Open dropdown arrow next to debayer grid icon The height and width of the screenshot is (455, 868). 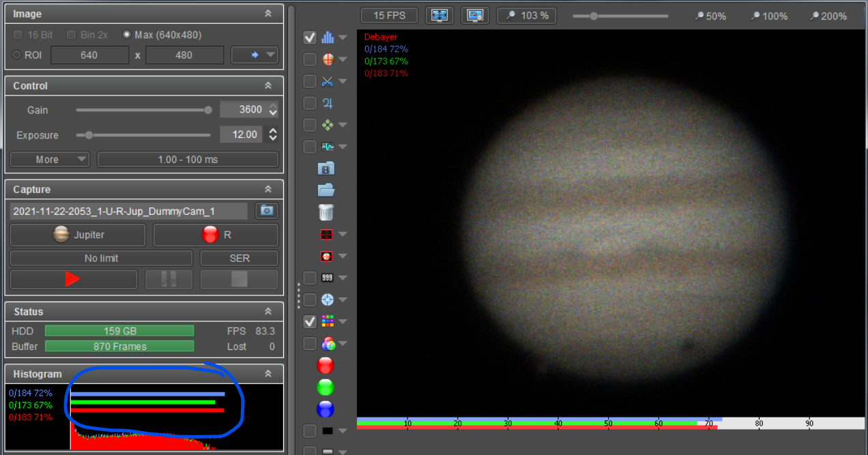click(343, 321)
